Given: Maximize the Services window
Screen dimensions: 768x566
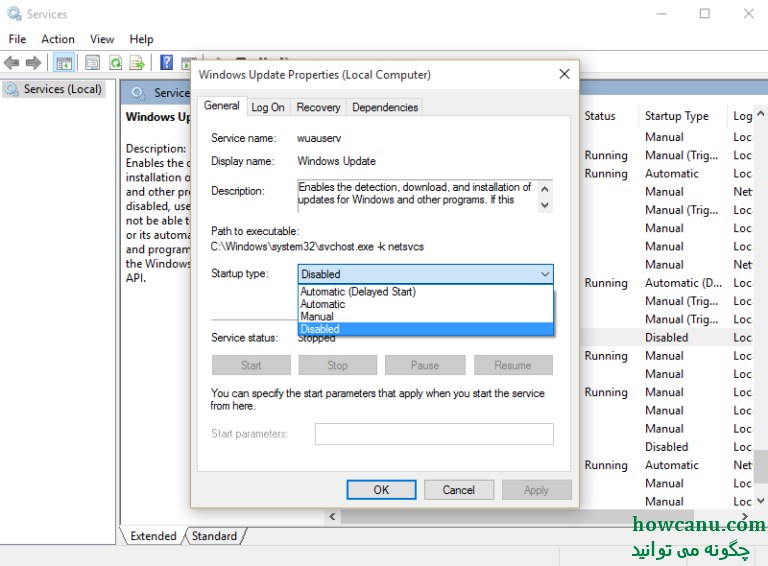Looking at the screenshot, I should 704,14.
